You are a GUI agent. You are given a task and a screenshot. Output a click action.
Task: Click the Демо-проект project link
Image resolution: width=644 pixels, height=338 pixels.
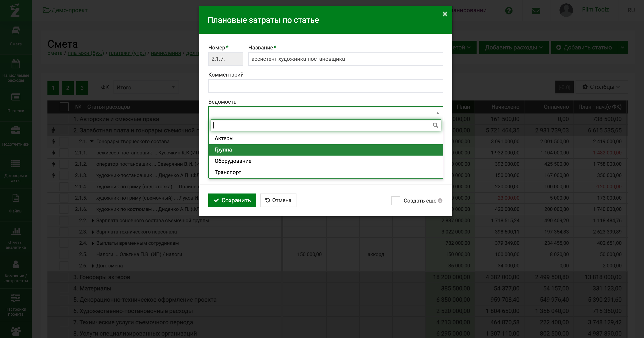pos(70,10)
